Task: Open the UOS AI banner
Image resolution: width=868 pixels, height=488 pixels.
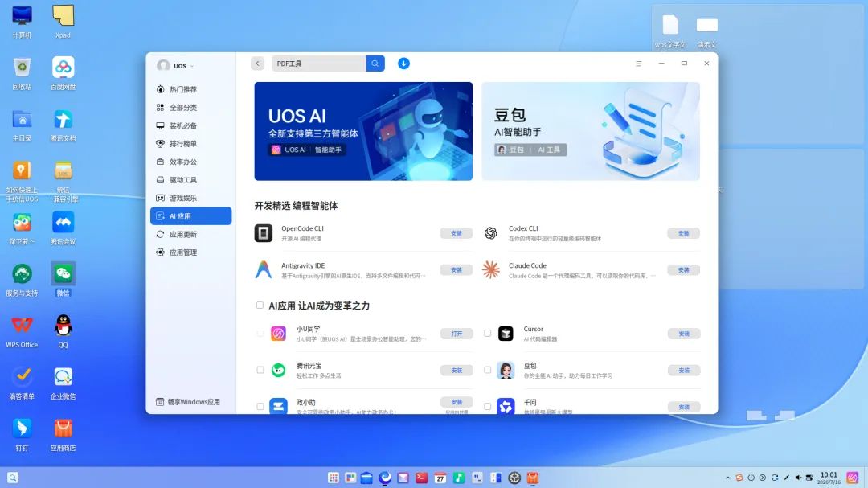Action: (363, 131)
